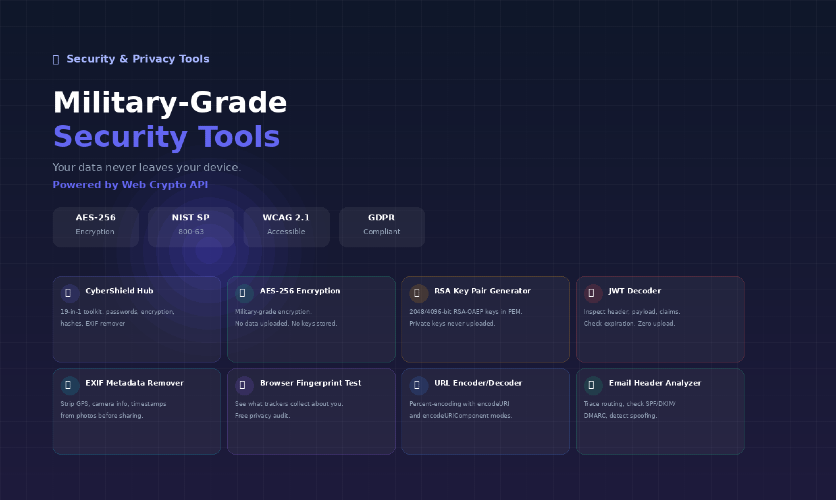Click 'See what trackers collect about you.'

click(x=289, y=404)
